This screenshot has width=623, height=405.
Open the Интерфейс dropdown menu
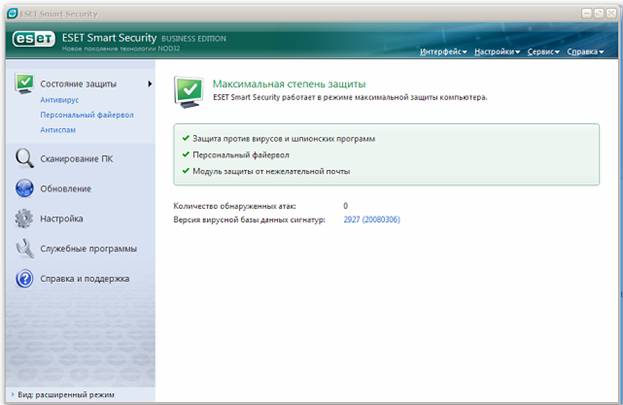443,51
